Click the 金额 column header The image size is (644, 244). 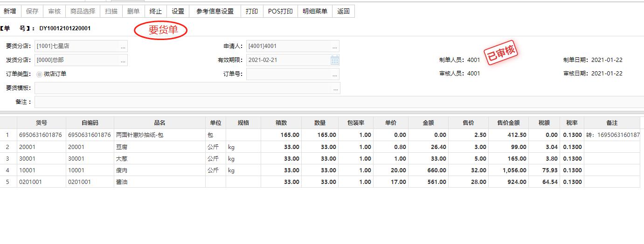pos(428,123)
